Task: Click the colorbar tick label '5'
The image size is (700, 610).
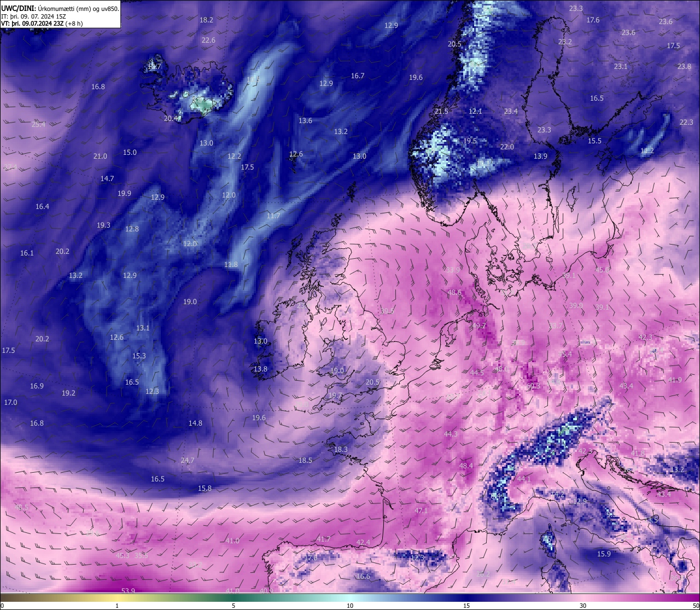Action: click(234, 606)
